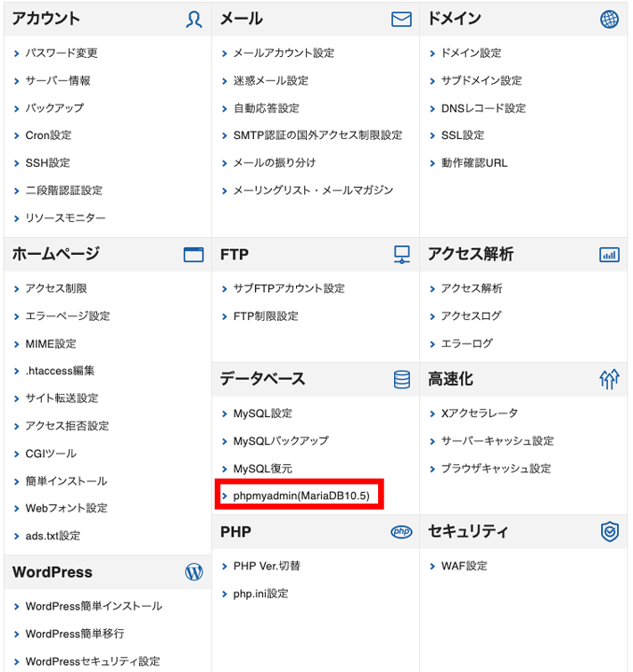
Task: Click the PHP oval logo icon
Action: 401,532
